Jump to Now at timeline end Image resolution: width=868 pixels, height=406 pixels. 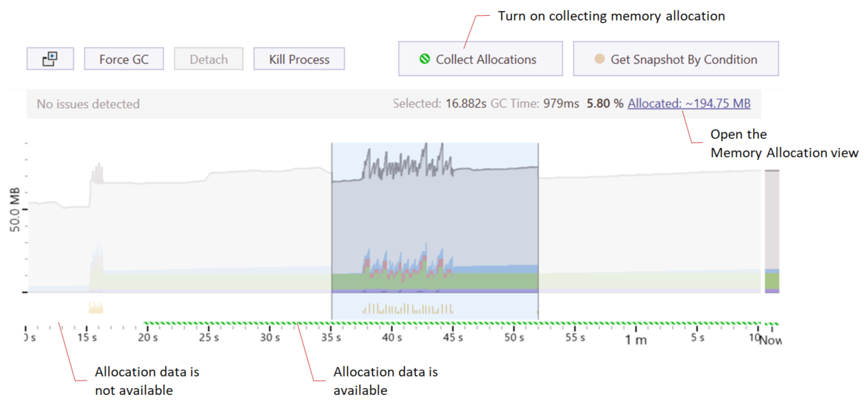coord(770,339)
